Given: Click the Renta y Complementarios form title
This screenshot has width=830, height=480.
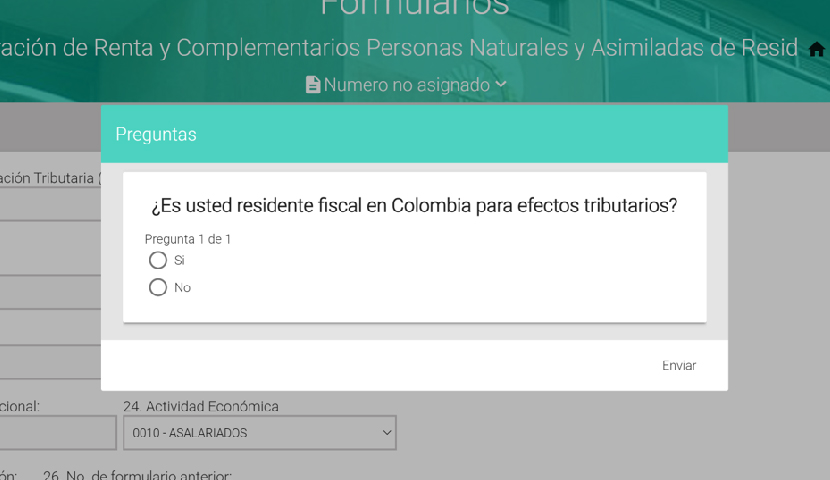Looking at the screenshot, I should point(400,47).
